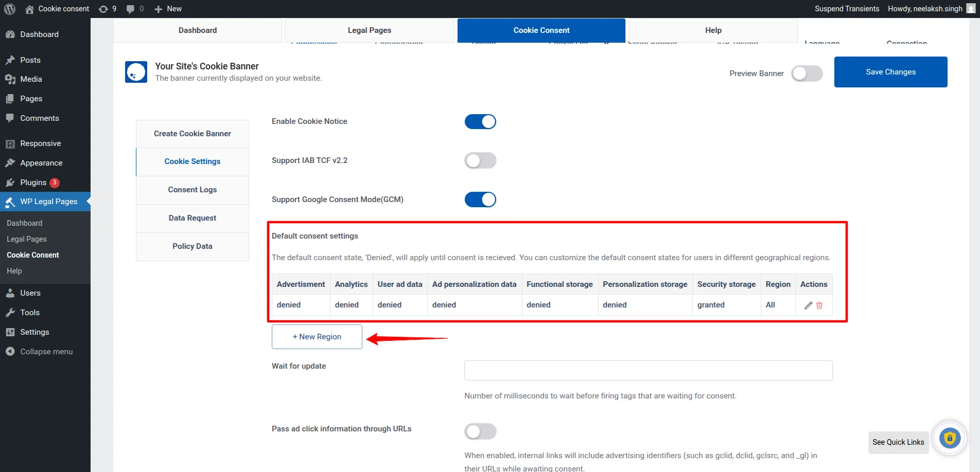
Task: Disable Support Google Consent Mode
Action: tap(480, 199)
